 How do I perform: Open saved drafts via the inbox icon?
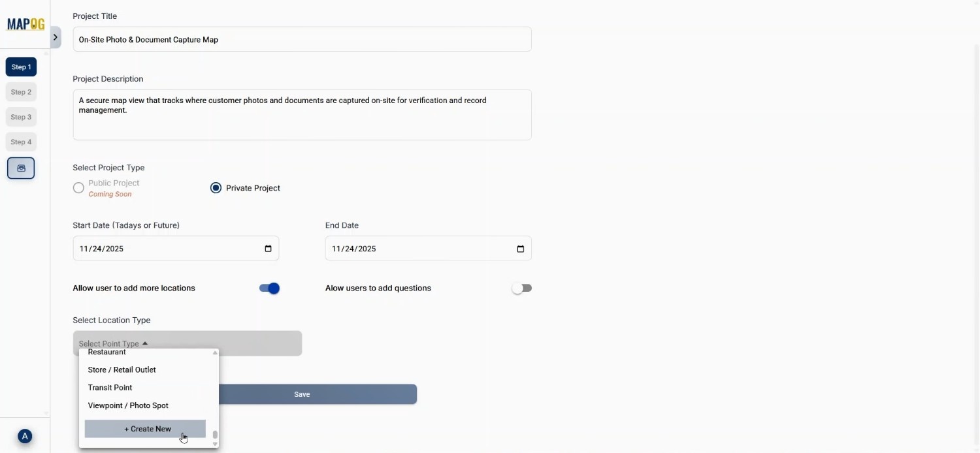21,168
